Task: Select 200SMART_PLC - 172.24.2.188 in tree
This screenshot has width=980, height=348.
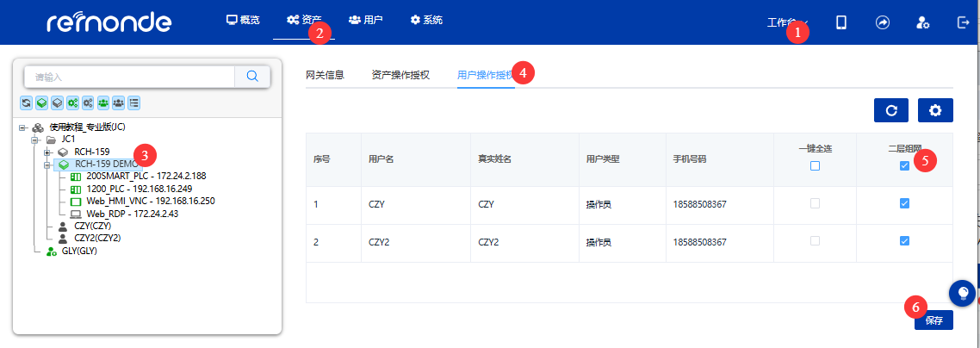Action: [x=146, y=177]
